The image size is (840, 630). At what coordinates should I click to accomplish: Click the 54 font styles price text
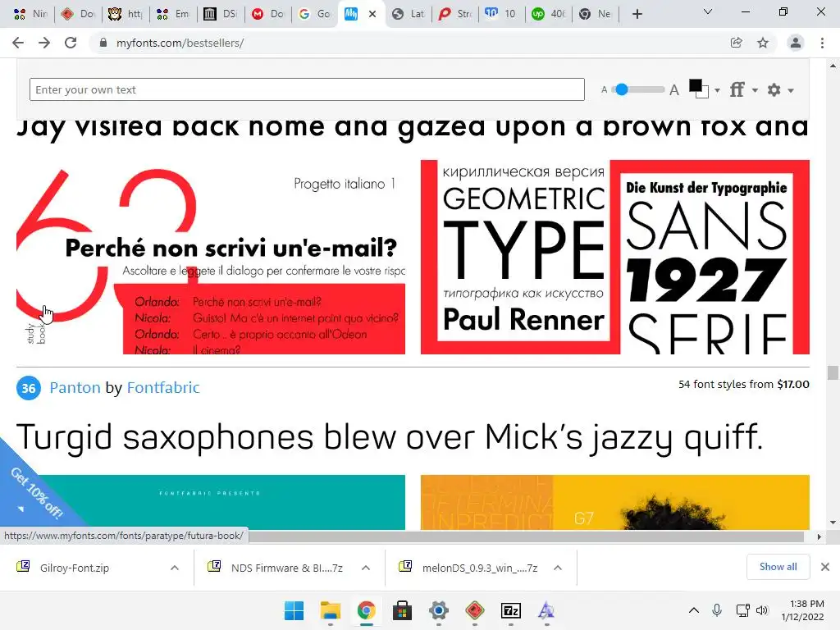[743, 384]
